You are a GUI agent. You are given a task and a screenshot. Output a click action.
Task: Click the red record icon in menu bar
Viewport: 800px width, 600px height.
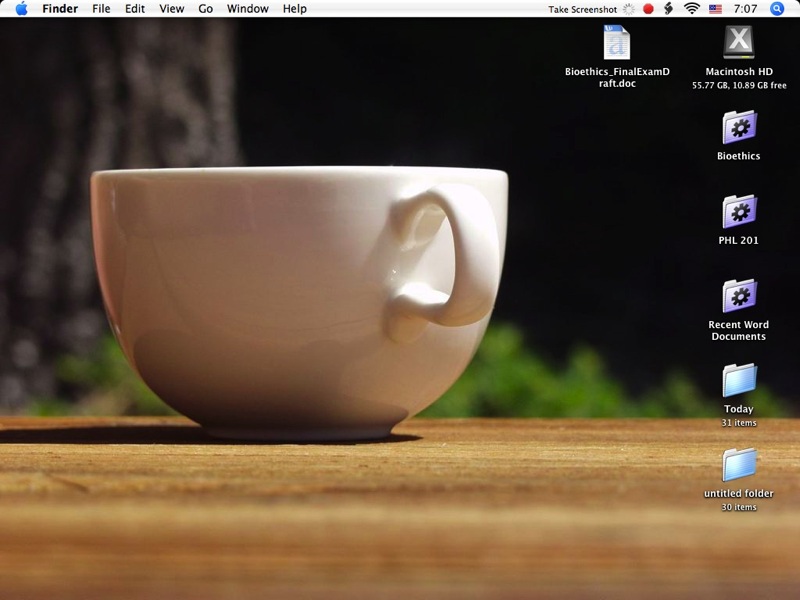click(x=648, y=9)
